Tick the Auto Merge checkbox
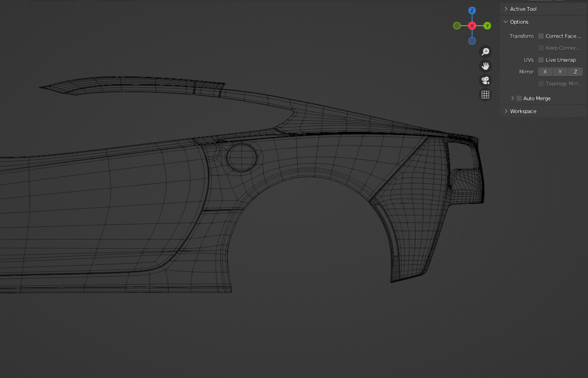 [x=519, y=98]
